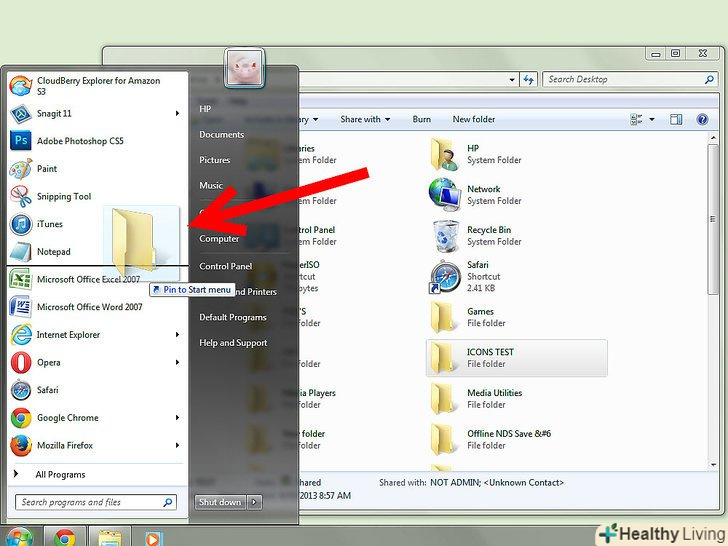
Task: Open Music from Start menu
Action: [x=211, y=185]
